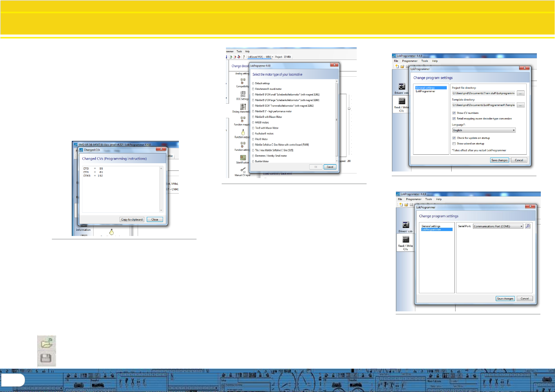555x392 pixels.
Task: Click the write decoder data toolbar icon
Action: click(x=235, y=57)
